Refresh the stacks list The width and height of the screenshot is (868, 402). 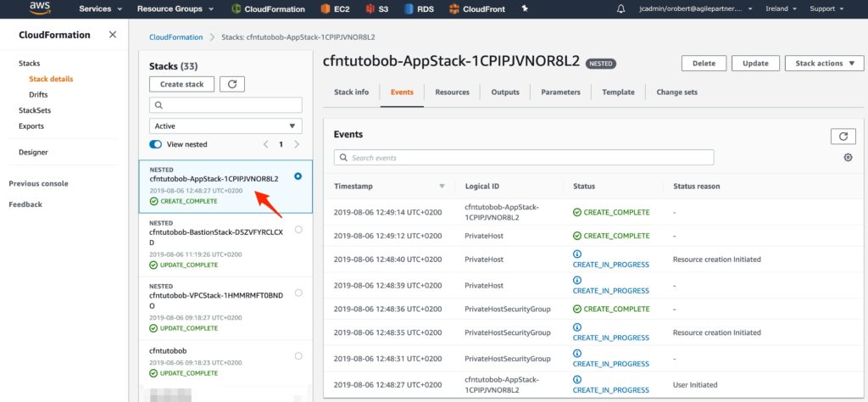click(x=232, y=84)
